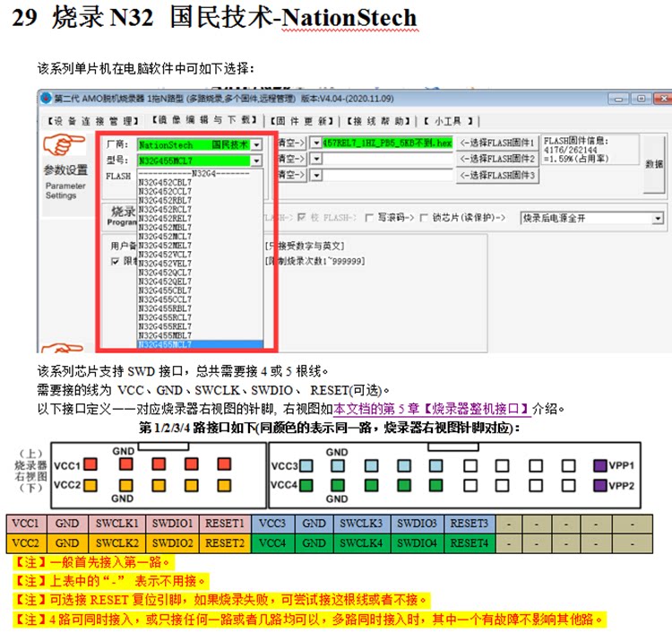Click the SWCLK4 table cell
Screen dimensions: 672x633
[362, 543]
